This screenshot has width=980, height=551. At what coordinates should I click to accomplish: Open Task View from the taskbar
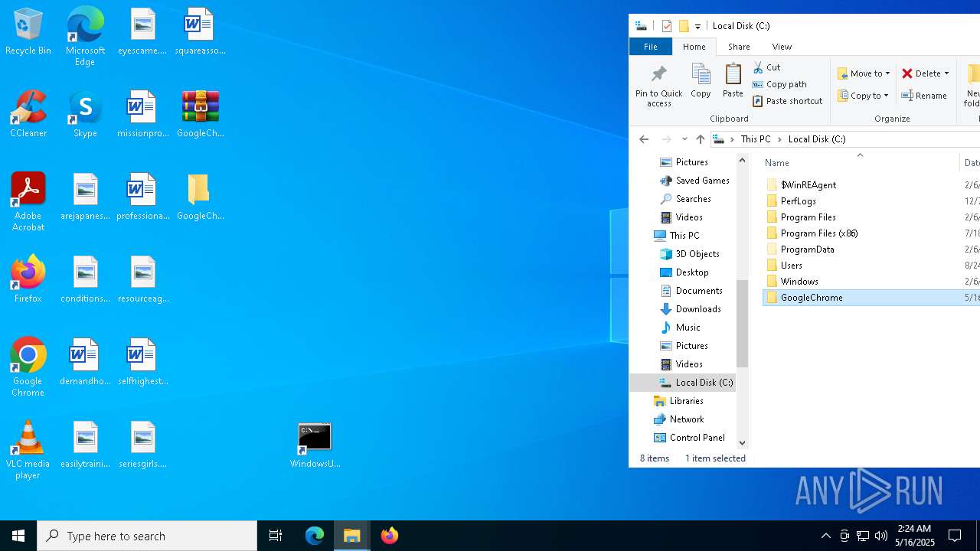[x=276, y=536]
